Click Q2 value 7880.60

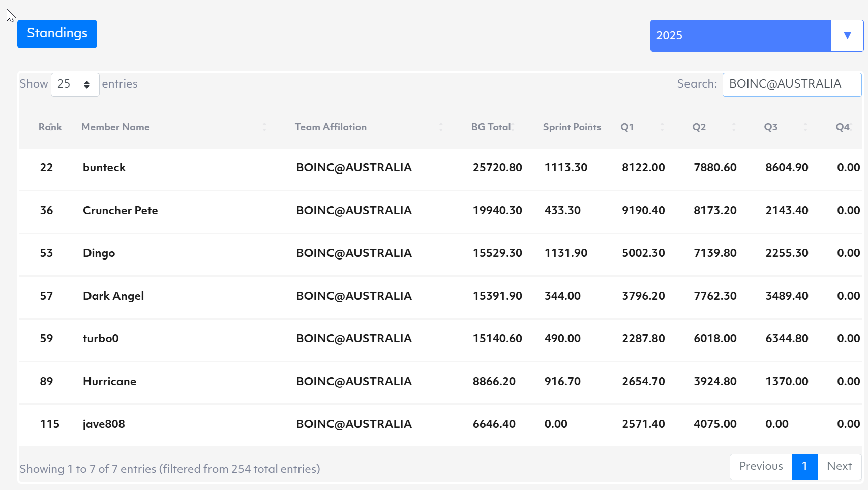coord(715,168)
